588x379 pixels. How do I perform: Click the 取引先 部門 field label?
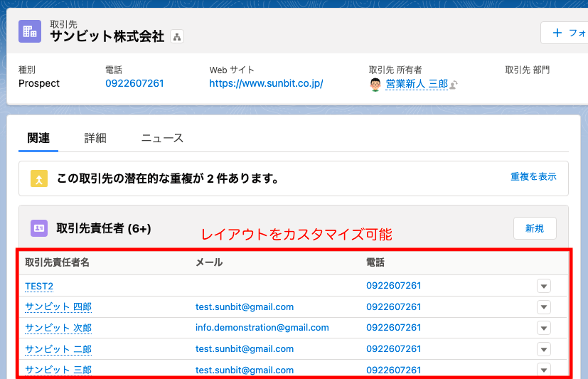(x=528, y=70)
